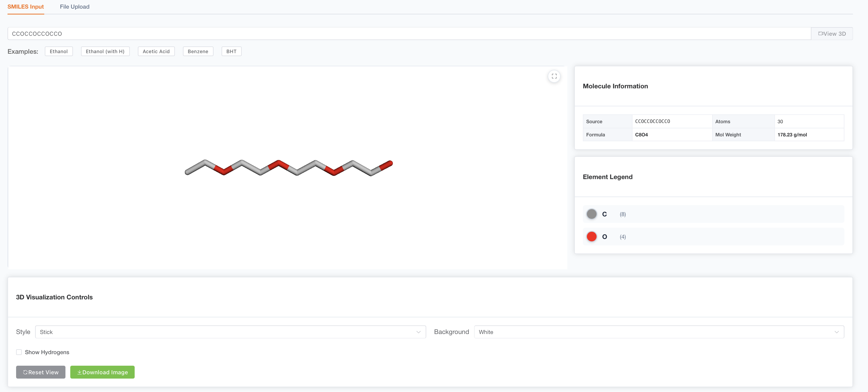This screenshot has width=868, height=392.
Task: Click the Download Image button
Action: pos(102,372)
